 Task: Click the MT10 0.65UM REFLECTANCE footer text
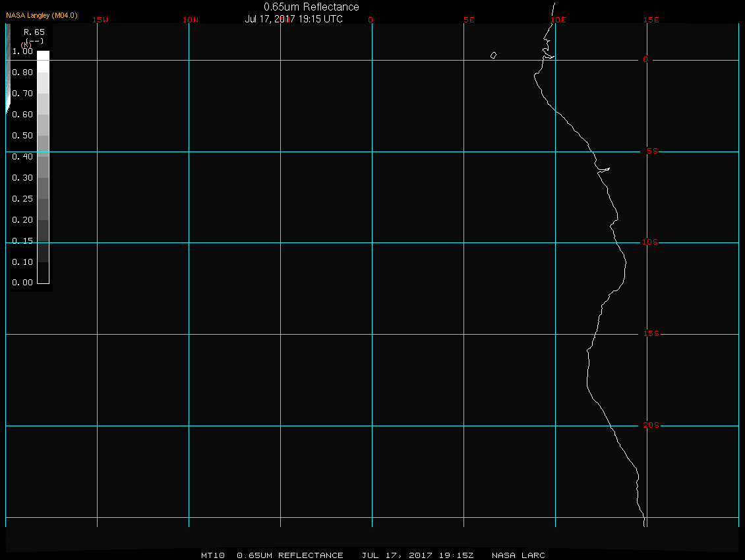pos(272,555)
